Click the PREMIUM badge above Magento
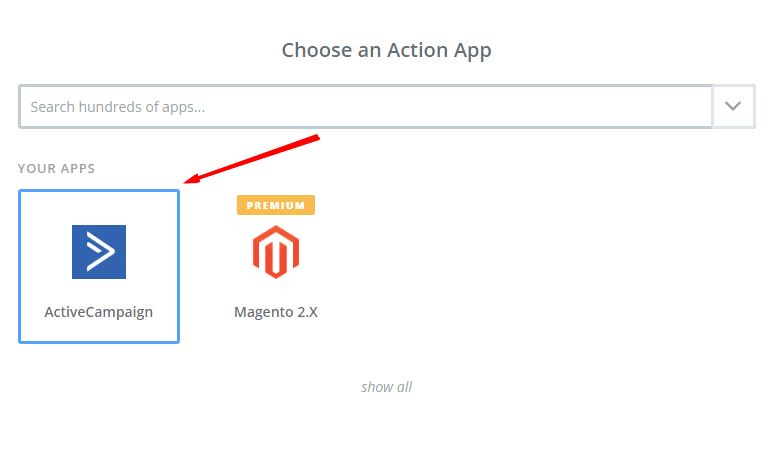 pyautogui.click(x=276, y=205)
